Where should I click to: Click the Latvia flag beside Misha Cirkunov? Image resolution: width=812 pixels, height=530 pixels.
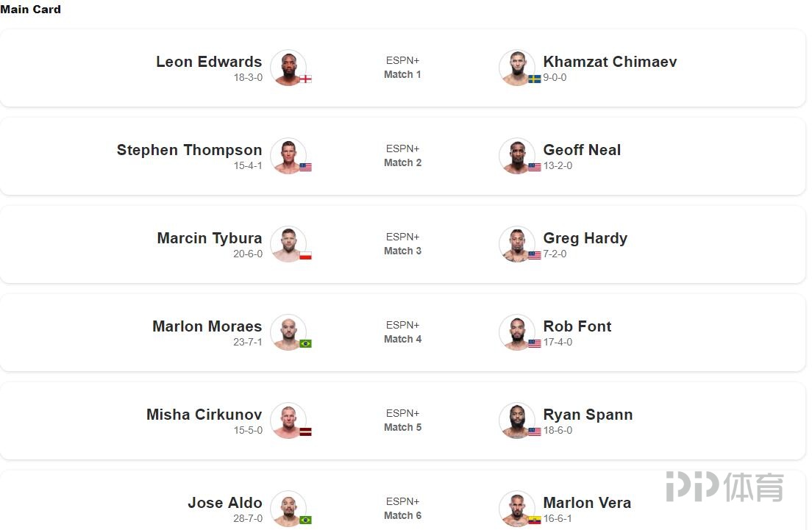pyautogui.click(x=305, y=431)
